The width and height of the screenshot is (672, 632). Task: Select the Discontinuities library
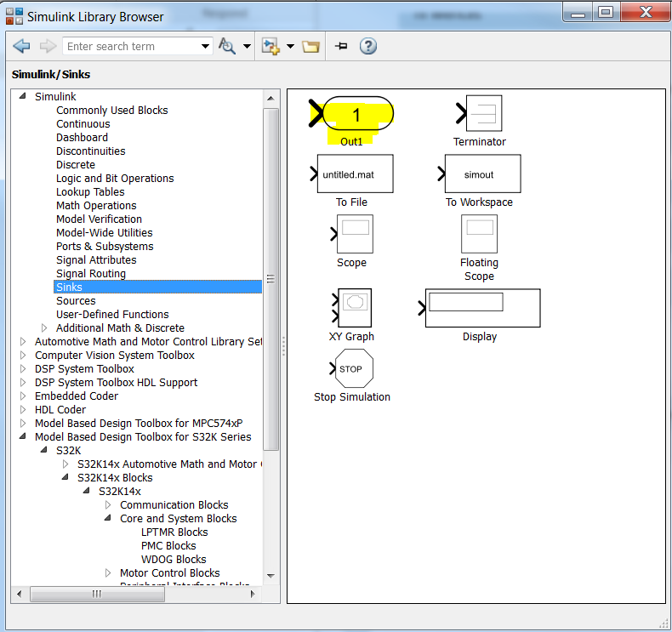point(91,151)
